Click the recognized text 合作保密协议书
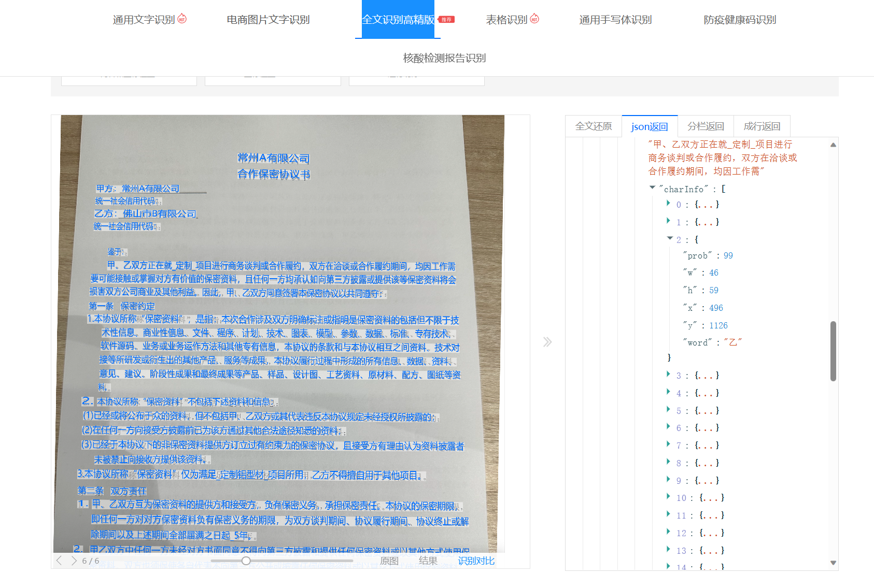Viewport: 874px width, 588px height. 273,174
